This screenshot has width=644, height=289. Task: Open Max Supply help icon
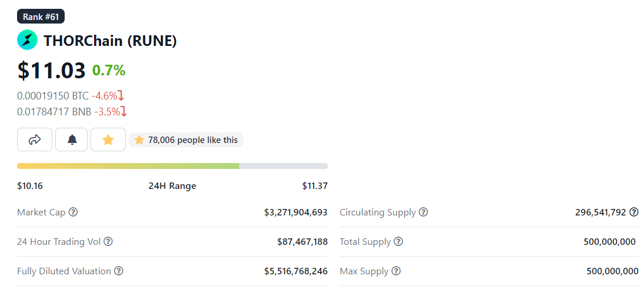(396, 271)
